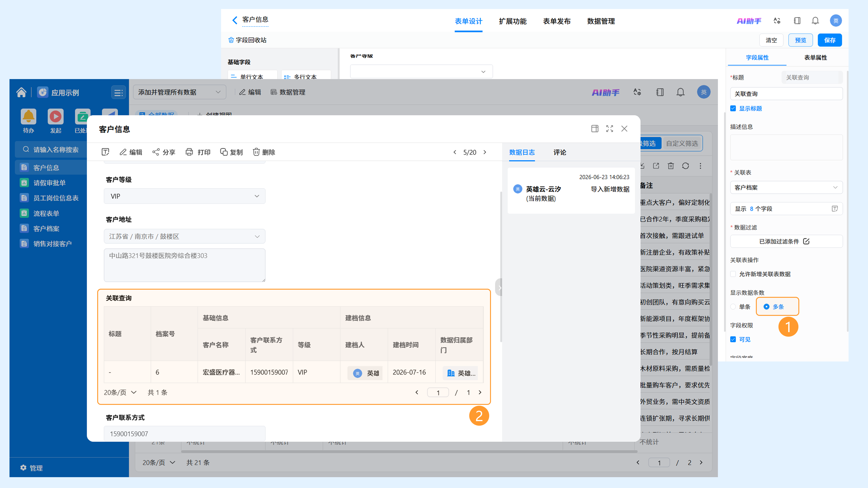Open the field config icon in 显示 8 个字段
868x488 pixels.
(x=835, y=209)
